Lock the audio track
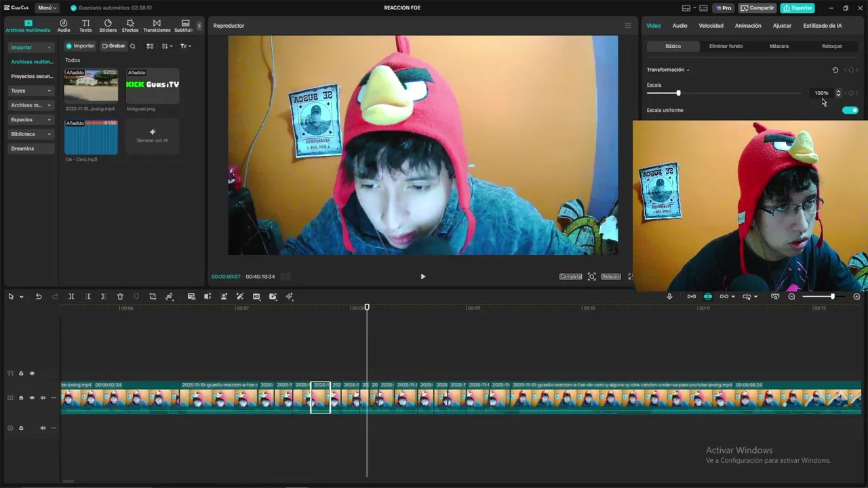This screenshot has height=488, width=868. click(21, 428)
